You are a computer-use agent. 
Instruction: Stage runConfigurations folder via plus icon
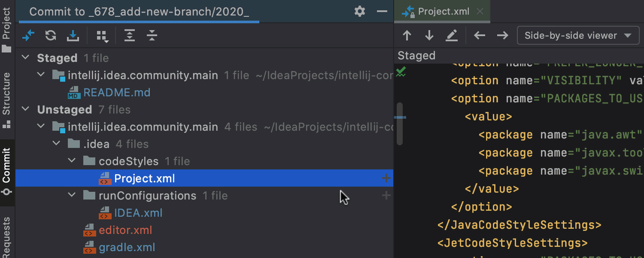(386, 196)
